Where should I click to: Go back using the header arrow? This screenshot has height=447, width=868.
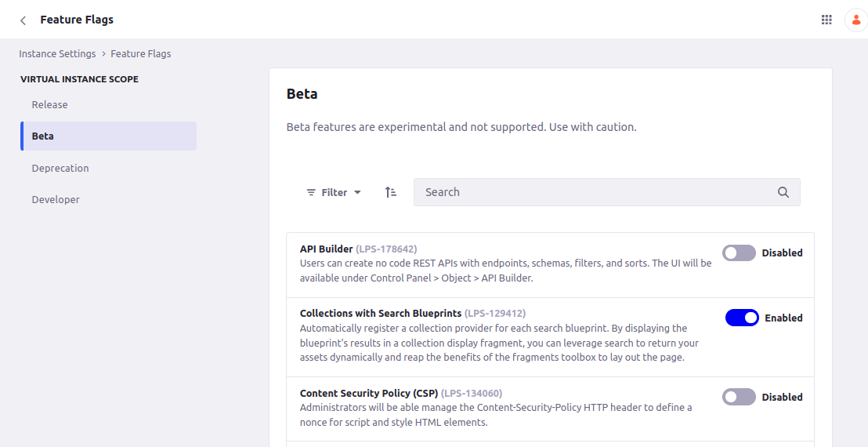[x=23, y=20]
